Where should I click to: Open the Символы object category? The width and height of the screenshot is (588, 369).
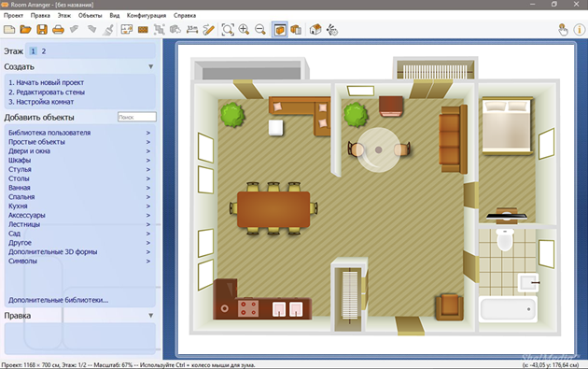coord(80,262)
